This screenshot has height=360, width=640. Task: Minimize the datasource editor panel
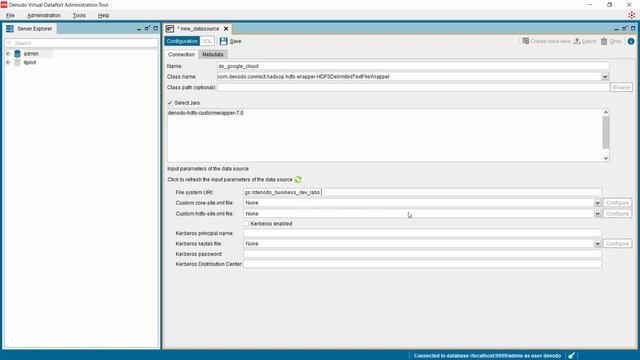616,29
